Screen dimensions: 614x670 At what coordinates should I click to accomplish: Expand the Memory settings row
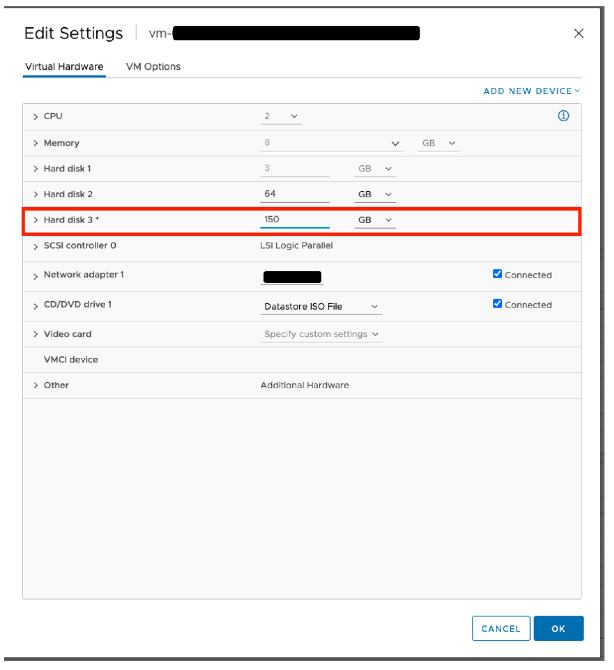click(x=36, y=143)
